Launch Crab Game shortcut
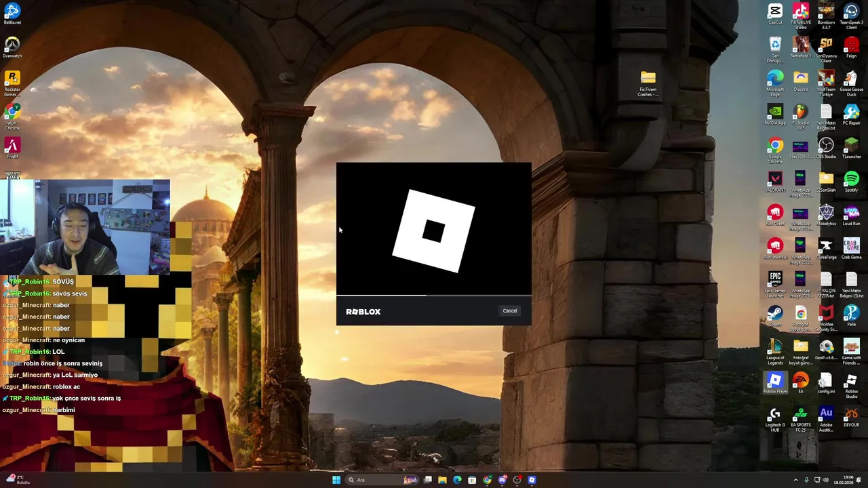 (851, 248)
